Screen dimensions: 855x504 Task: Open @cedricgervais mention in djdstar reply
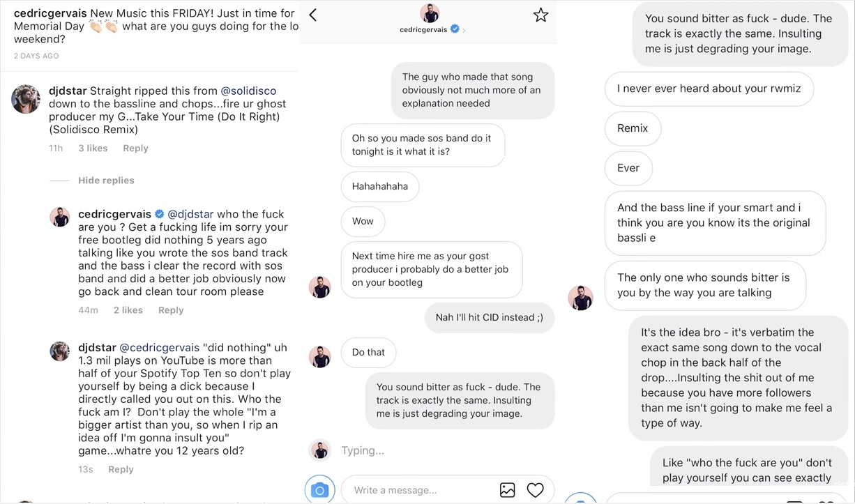pyautogui.click(x=160, y=347)
